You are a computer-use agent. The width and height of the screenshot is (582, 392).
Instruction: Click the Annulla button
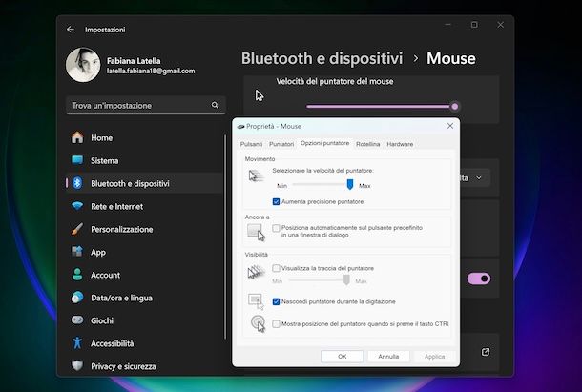tap(388, 357)
